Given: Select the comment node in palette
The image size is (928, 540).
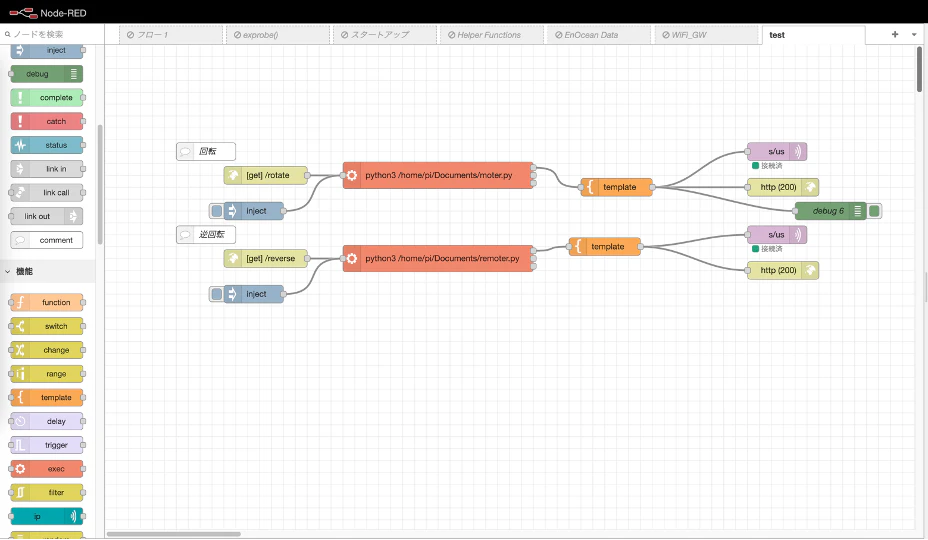Looking at the screenshot, I should click(47, 240).
